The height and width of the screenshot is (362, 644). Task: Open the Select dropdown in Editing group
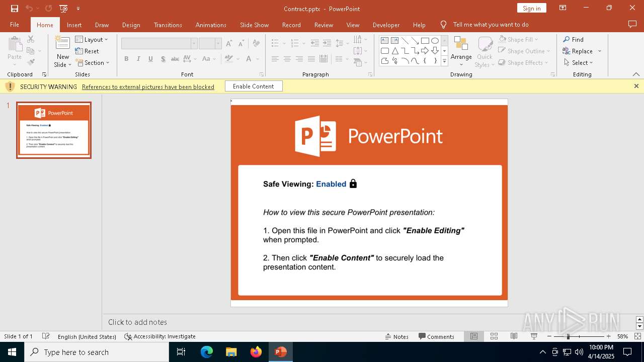[578, 62]
